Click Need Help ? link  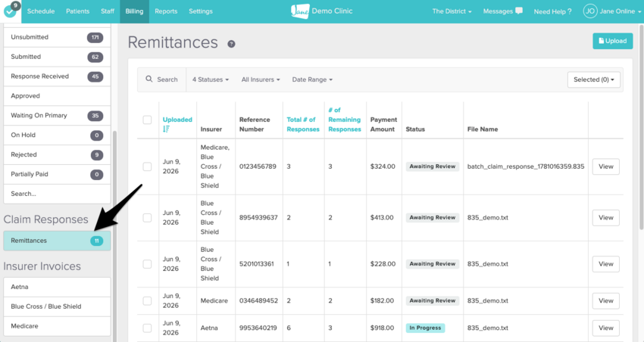point(552,11)
